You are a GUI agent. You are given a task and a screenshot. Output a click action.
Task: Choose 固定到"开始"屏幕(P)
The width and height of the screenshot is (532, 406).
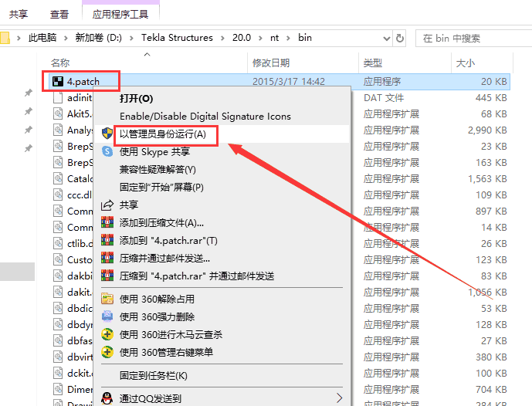tap(161, 187)
